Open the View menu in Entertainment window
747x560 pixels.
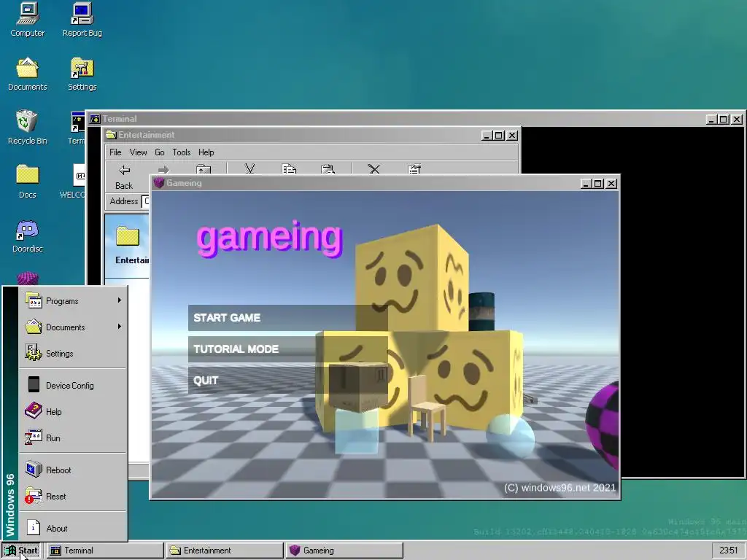[138, 152]
